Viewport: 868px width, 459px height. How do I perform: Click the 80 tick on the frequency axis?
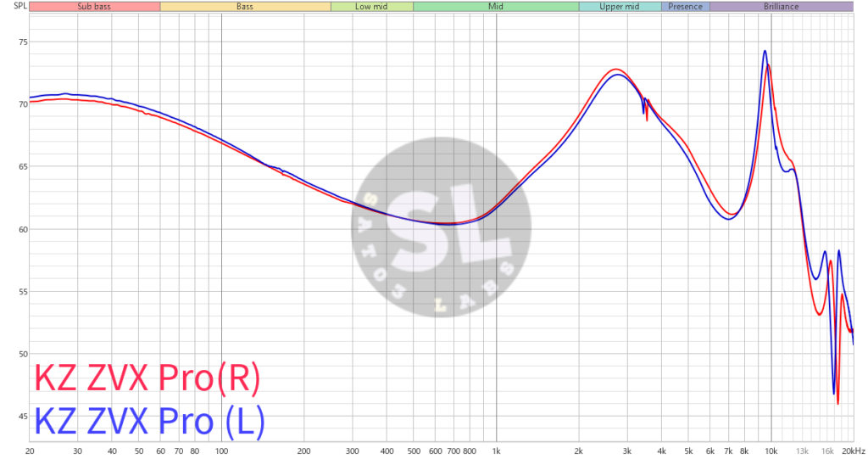pos(194,451)
